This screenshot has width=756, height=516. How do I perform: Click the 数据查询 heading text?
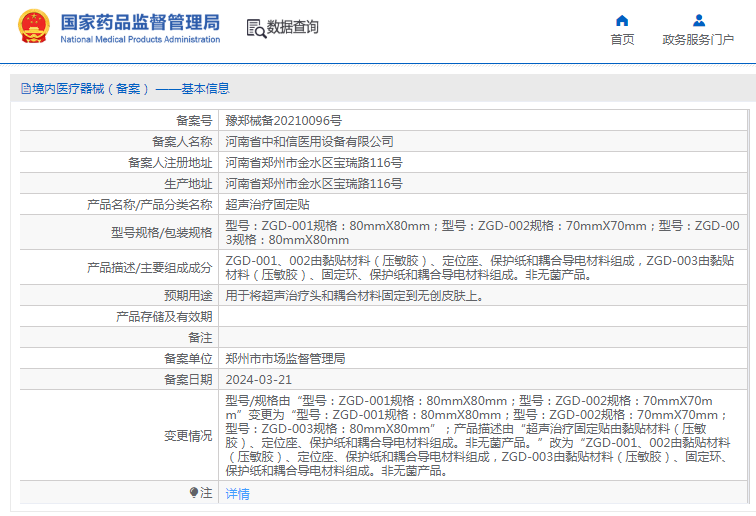click(293, 27)
